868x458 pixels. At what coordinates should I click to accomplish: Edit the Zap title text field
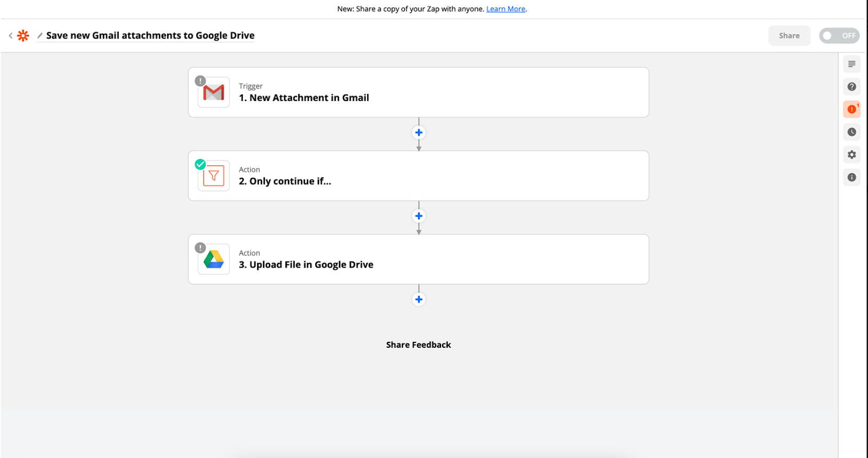[150, 35]
